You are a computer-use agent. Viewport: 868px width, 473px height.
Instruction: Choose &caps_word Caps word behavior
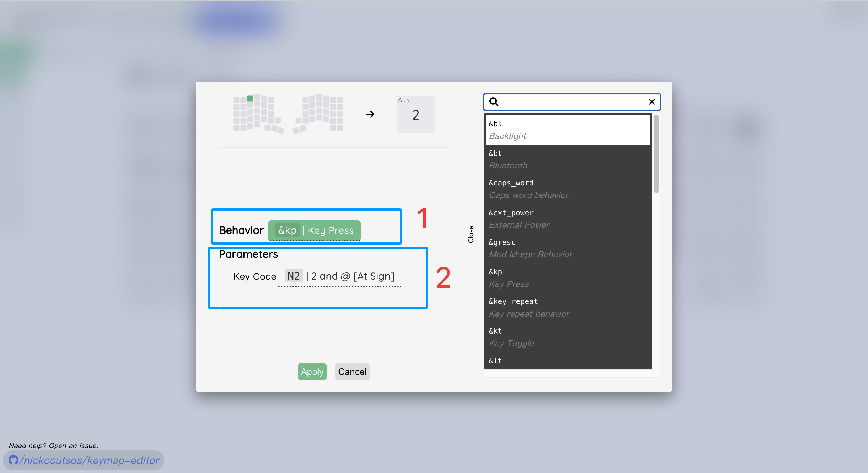click(567, 189)
